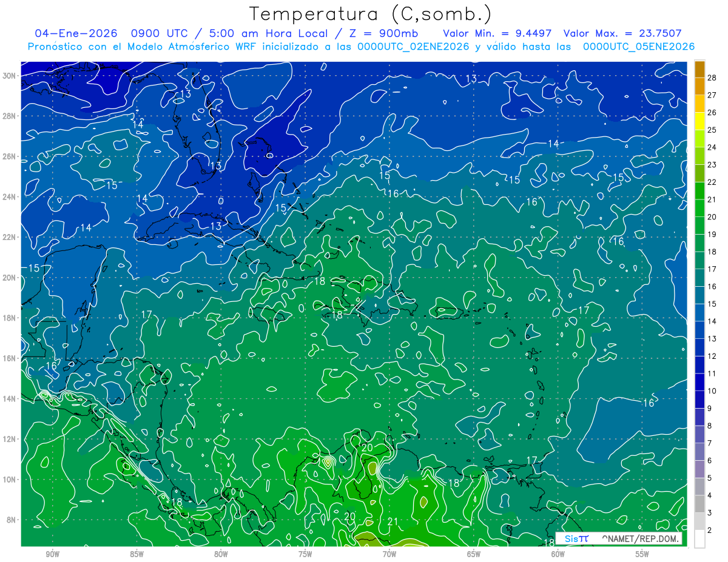The height and width of the screenshot is (562, 728).
Task: Click the 20N latitude axis label
Action: tap(9, 277)
